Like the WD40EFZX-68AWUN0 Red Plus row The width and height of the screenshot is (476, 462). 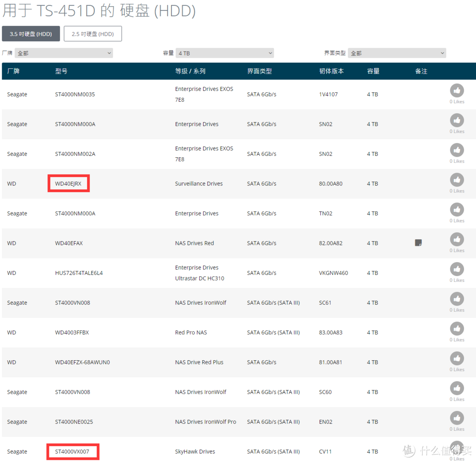tap(457, 358)
